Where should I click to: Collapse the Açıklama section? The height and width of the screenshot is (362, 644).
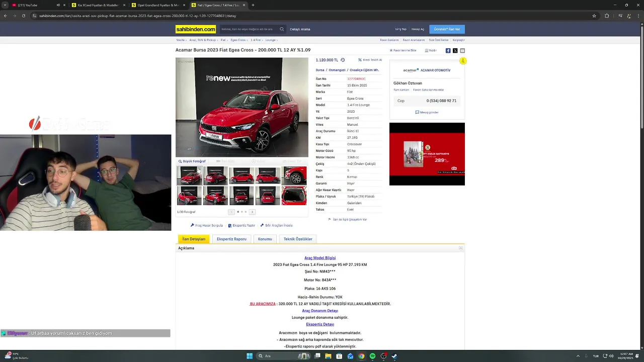click(x=460, y=248)
